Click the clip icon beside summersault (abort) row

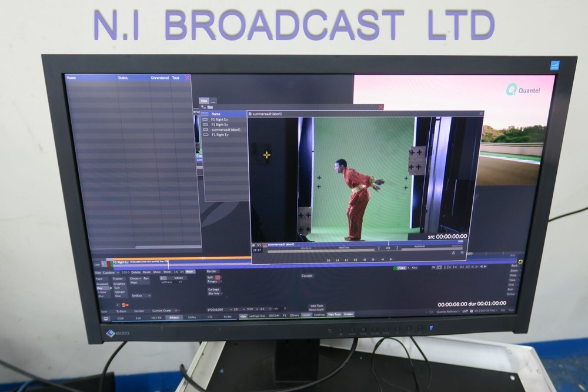[205, 129]
